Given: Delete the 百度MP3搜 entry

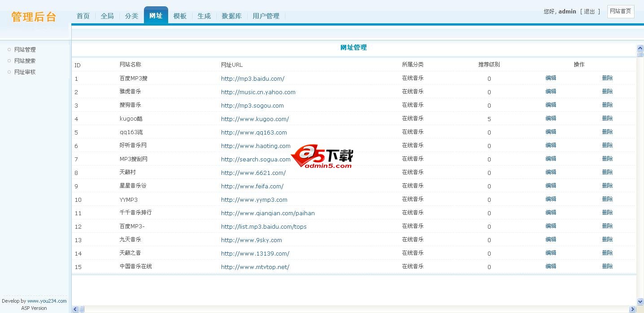Looking at the screenshot, I should coord(607,78).
